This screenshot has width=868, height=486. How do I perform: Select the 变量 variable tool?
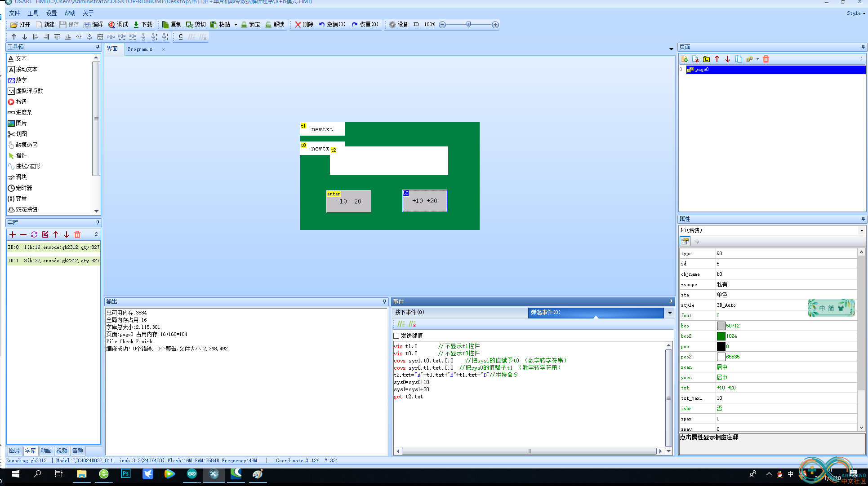18,199
